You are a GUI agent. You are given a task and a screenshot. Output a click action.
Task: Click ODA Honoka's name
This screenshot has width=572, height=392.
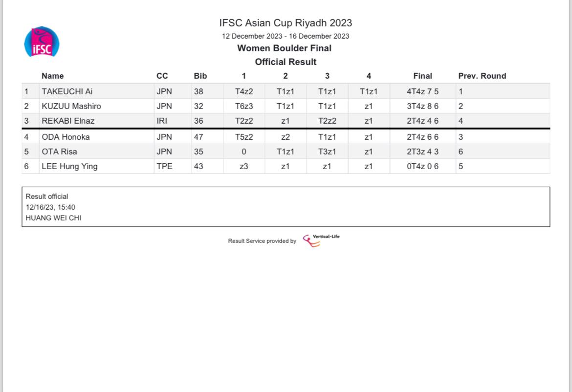pos(66,137)
